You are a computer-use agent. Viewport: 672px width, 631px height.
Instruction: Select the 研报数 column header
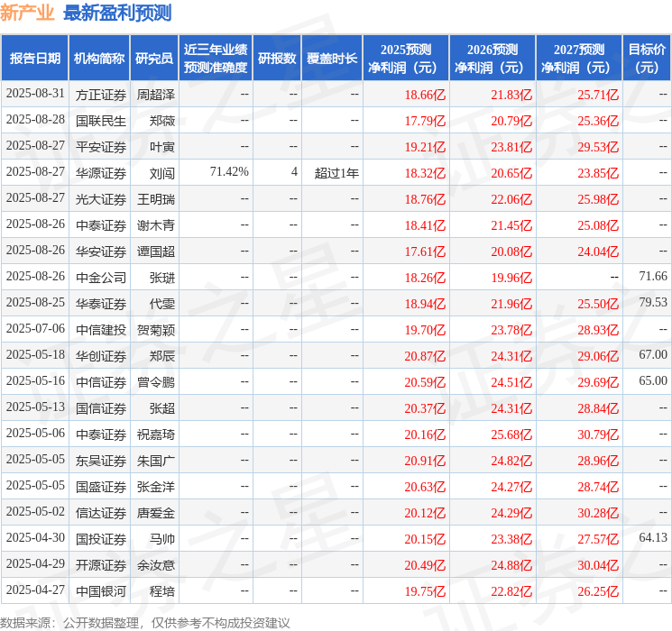(x=277, y=59)
